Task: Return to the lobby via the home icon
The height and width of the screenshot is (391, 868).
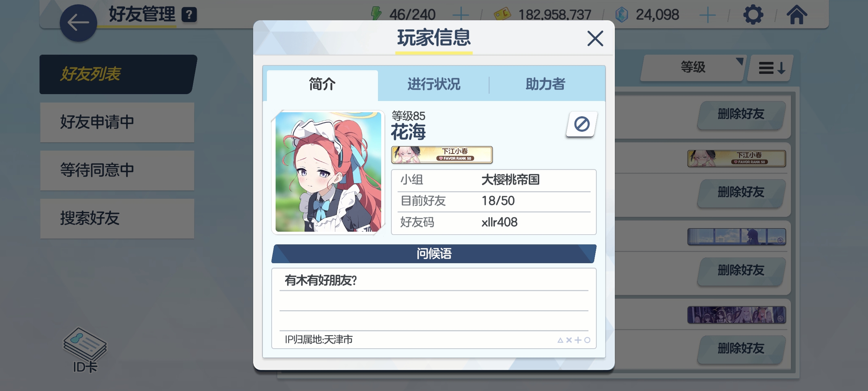Action: point(796,15)
